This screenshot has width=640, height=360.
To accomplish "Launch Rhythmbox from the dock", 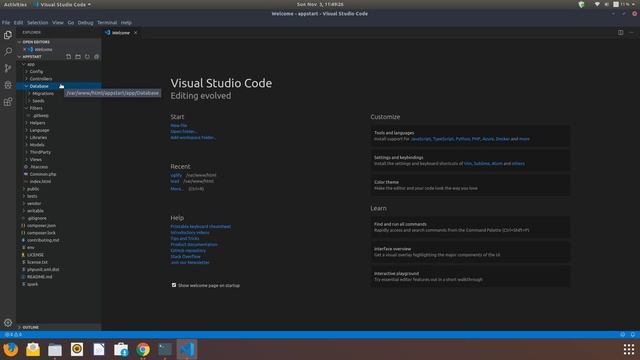I will [x=77, y=349].
